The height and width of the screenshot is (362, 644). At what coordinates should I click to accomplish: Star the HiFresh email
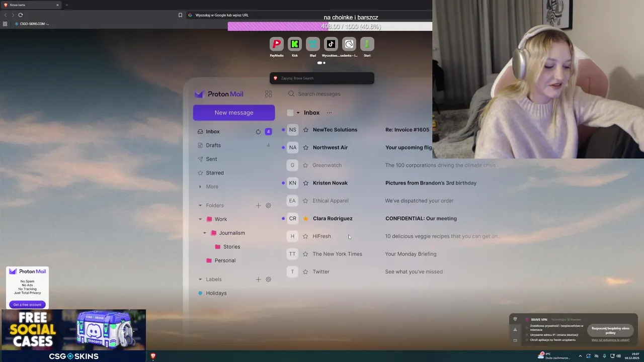pos(305,236)
